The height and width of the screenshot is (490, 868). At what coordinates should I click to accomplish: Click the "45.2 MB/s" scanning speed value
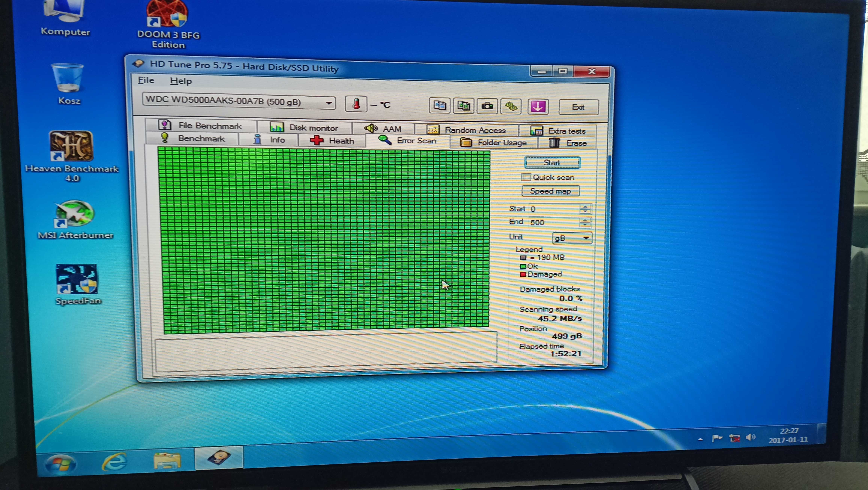coord(559,318)
